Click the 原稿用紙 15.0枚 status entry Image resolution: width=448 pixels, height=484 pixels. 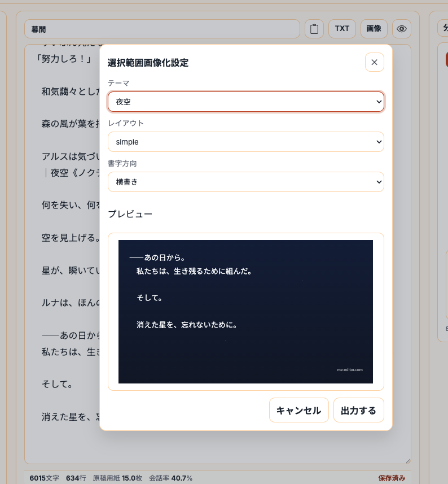[117, 478]
